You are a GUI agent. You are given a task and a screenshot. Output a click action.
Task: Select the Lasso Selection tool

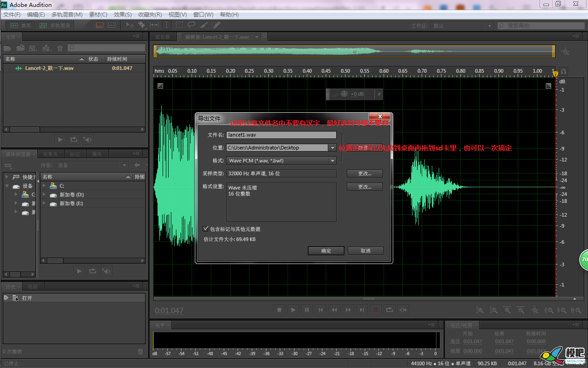[x=192, y=25]
